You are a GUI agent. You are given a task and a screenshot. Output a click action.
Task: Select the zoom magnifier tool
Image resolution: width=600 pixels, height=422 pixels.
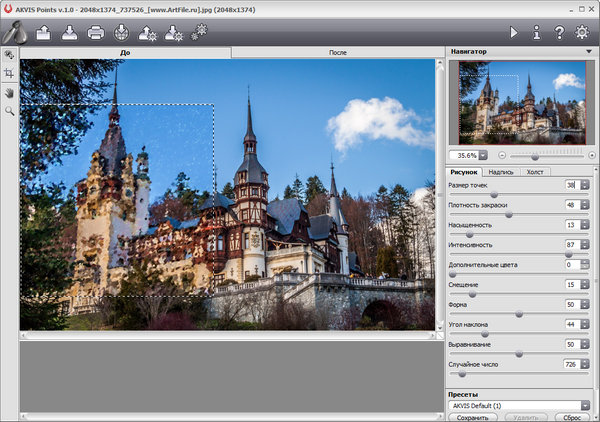coord(9,111)
